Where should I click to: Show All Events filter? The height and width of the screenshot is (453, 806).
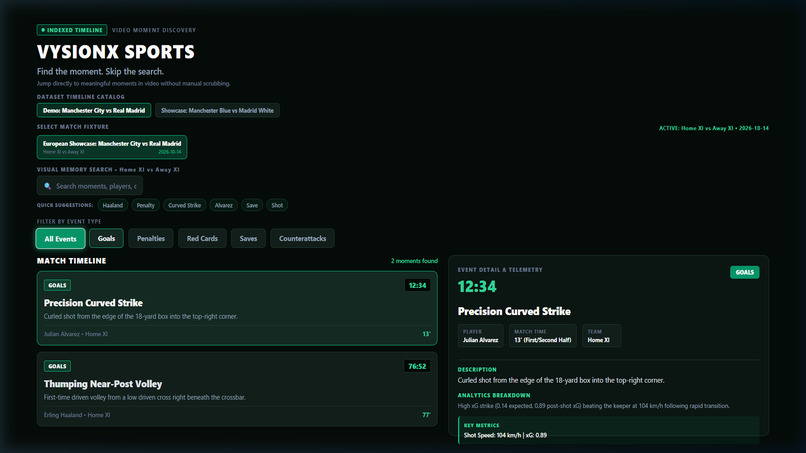click(x=61, y=239)
